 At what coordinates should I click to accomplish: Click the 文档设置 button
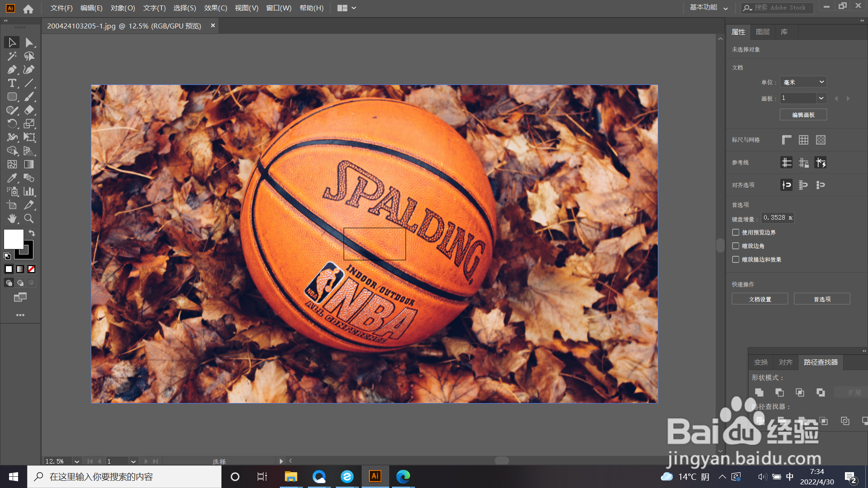(x=760, y=299)
